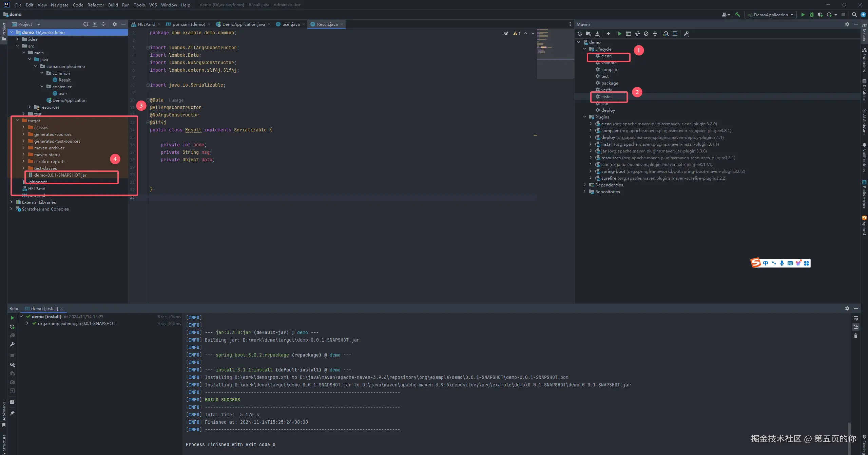The image size is (868, 455).
Task: Toggle Offline Mode in Maven toolbar
Action: point(637,34)
